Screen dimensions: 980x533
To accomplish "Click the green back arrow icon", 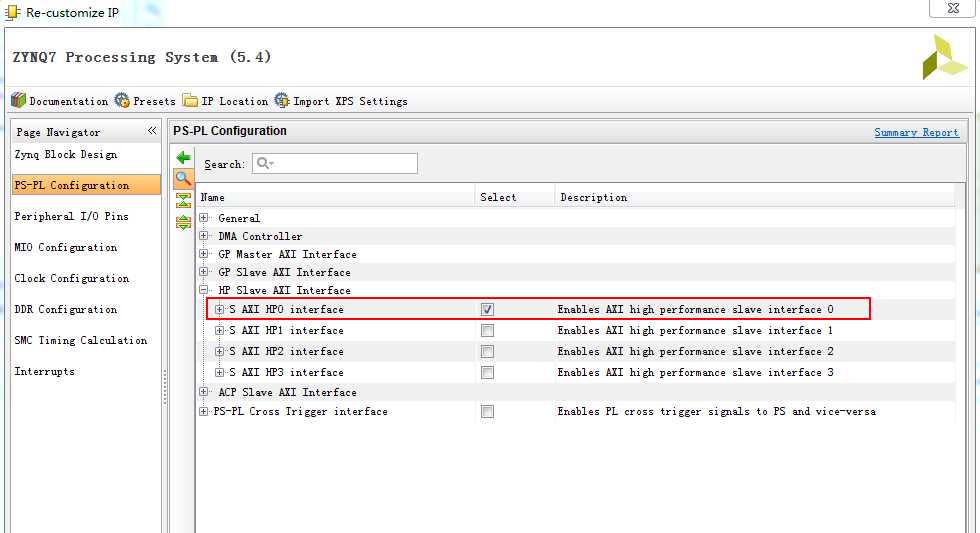I will (x=183, y=157).
